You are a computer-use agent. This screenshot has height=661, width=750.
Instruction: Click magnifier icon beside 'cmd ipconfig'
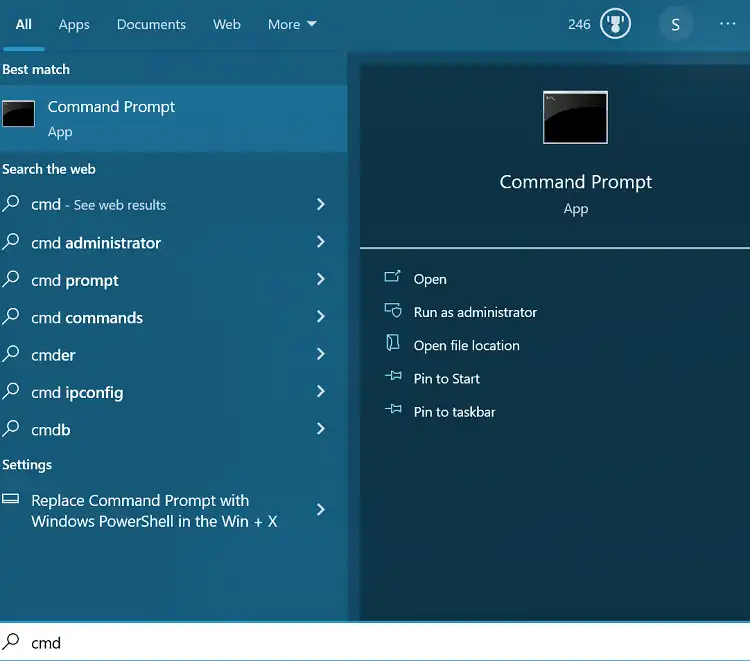(11, 391)
